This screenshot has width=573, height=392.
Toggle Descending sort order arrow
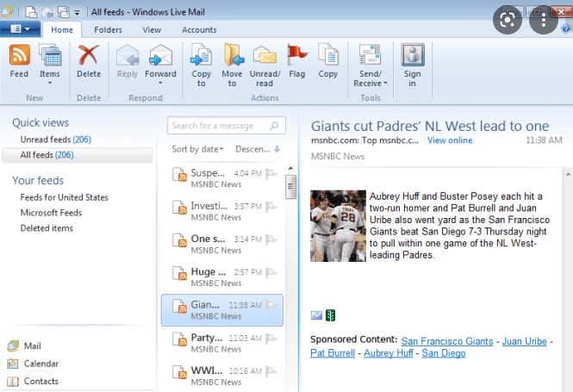pyautogui.click(x=277, y=149)
